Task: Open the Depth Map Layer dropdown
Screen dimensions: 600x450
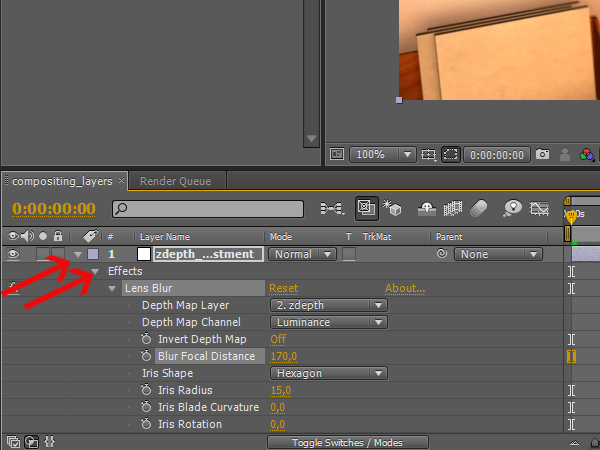Action: 328,305
